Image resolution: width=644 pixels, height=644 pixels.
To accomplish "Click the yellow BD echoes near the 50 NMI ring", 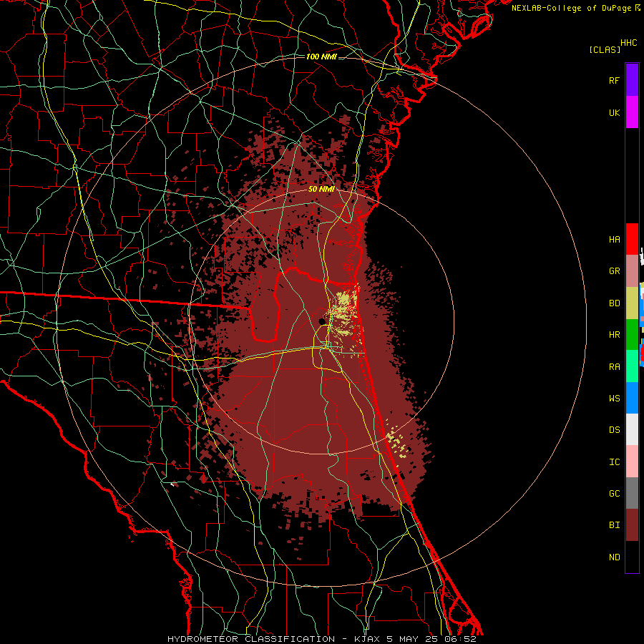I will coord(397,442).
